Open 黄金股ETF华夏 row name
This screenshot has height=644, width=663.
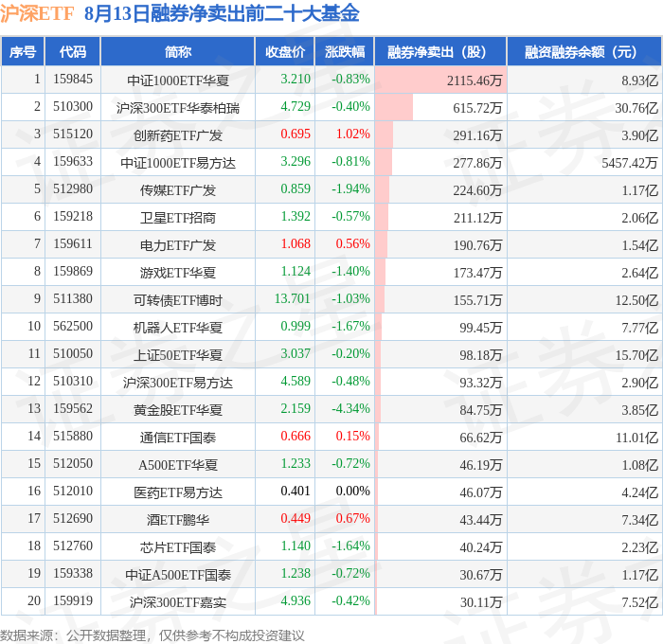pyautogui.click(x=178, y=410)
